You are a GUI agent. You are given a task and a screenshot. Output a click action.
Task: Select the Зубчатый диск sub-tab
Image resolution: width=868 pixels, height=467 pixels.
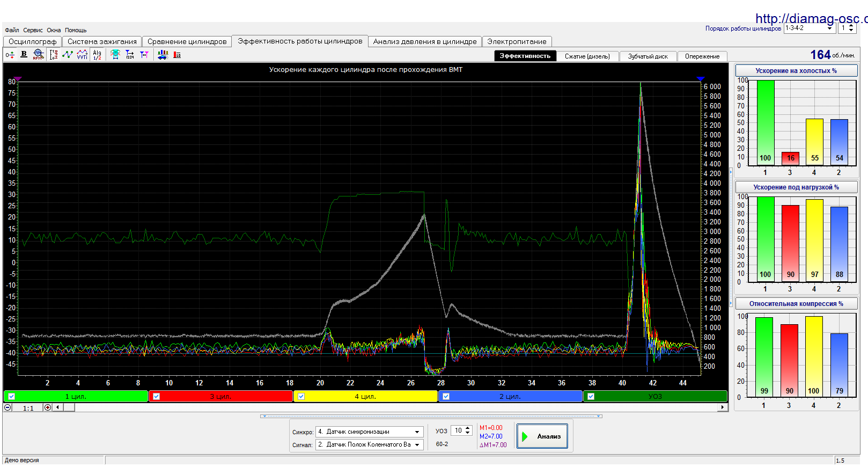click(x=648, y=56)
